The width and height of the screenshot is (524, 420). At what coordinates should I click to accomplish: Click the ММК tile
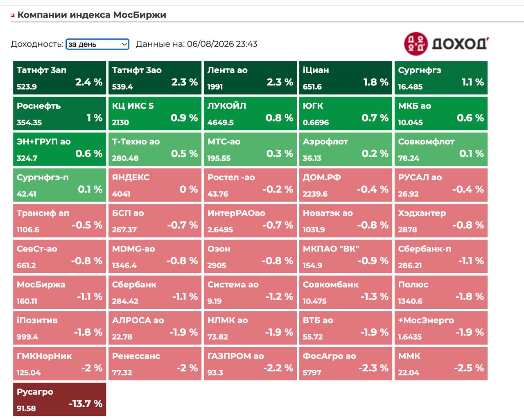pos(441,364)
